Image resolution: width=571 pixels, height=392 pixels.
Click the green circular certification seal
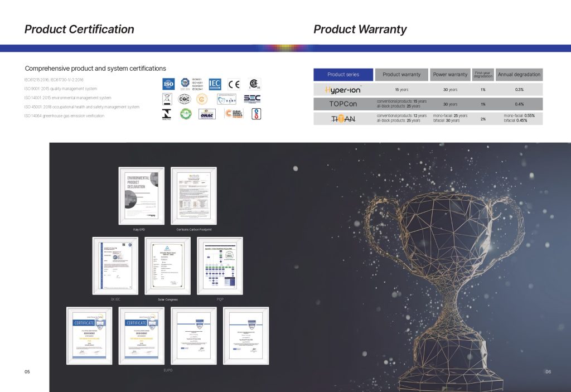point(186,114)
